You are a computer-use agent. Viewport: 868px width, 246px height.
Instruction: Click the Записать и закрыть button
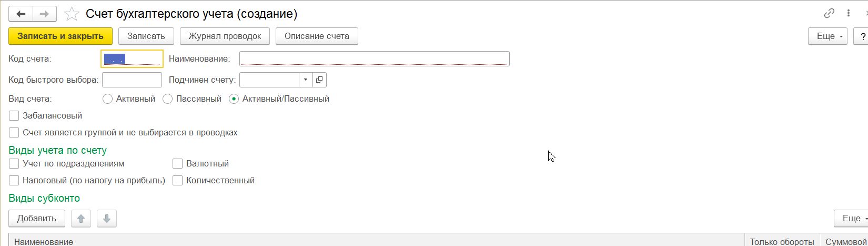tap(60, 36)
